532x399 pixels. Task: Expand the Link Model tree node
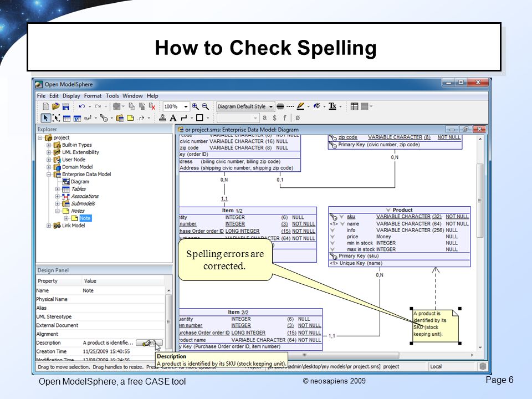pyautogui.click(x=49, y=226)
